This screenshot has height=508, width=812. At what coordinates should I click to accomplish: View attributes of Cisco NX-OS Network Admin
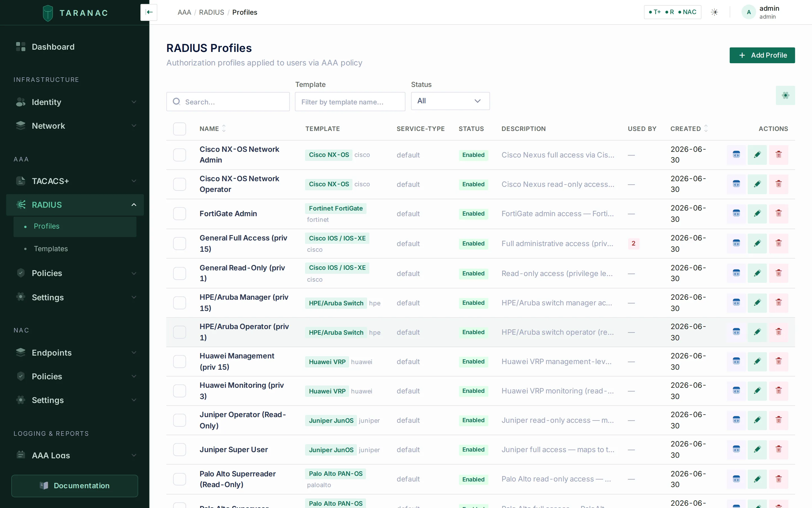click(736, 155)
